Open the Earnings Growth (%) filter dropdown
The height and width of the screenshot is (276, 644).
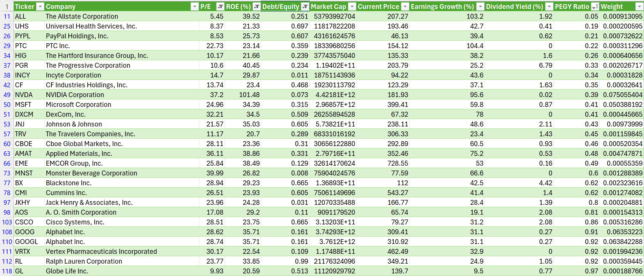click(480, 7)
